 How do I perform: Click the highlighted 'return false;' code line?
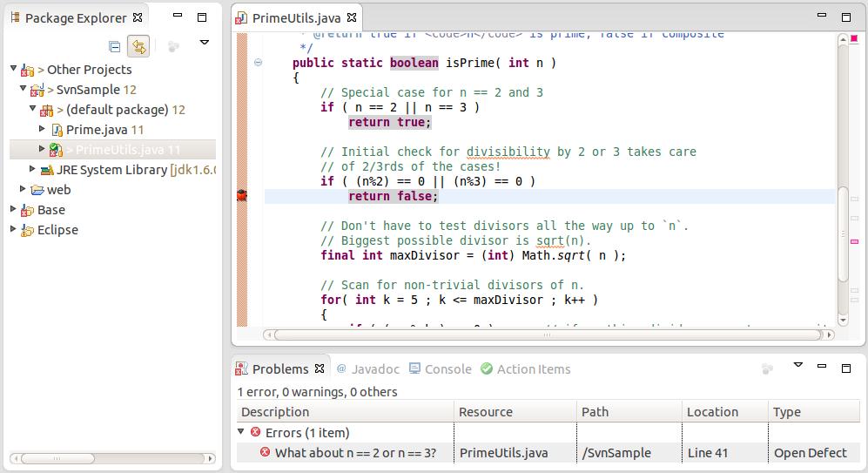(x=393, y=196)
